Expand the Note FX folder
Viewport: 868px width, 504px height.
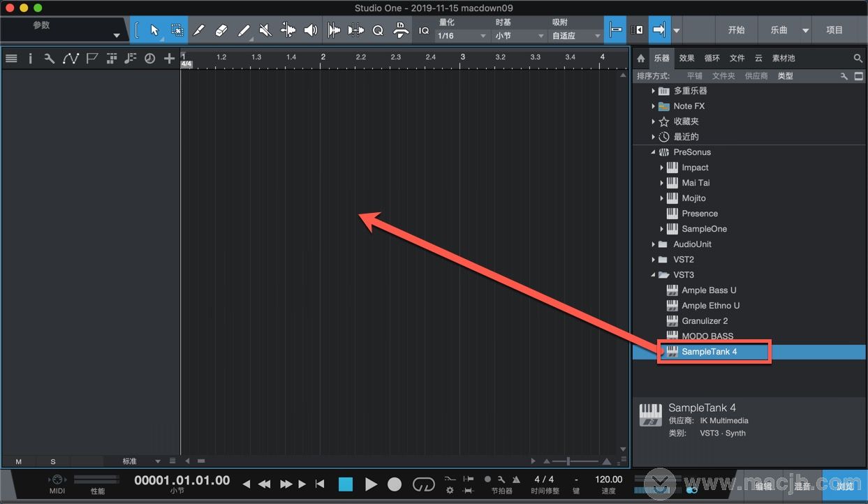(654, 106)
